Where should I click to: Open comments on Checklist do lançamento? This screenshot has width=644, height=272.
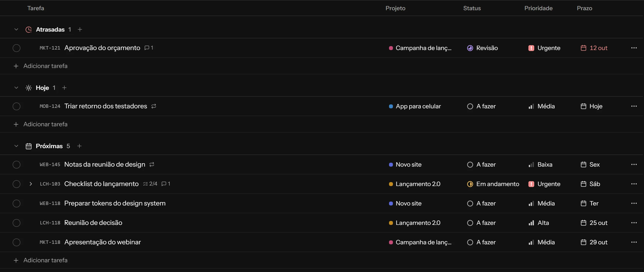(166, 184)
